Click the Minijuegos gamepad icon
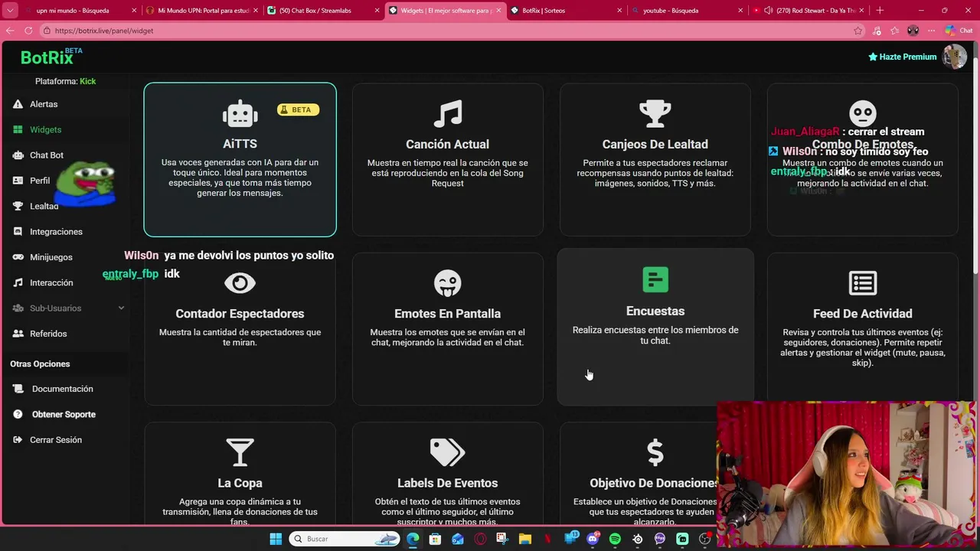 pos(18,257)
